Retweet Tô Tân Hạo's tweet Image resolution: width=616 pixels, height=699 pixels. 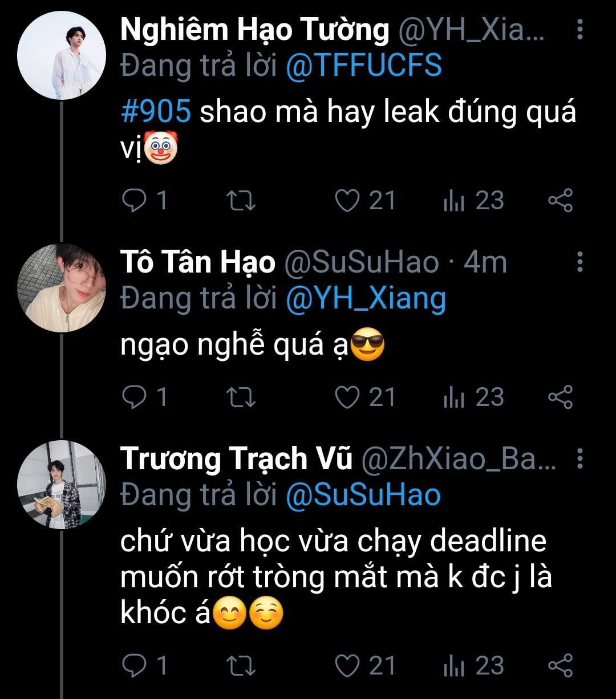tap(242, 397)
